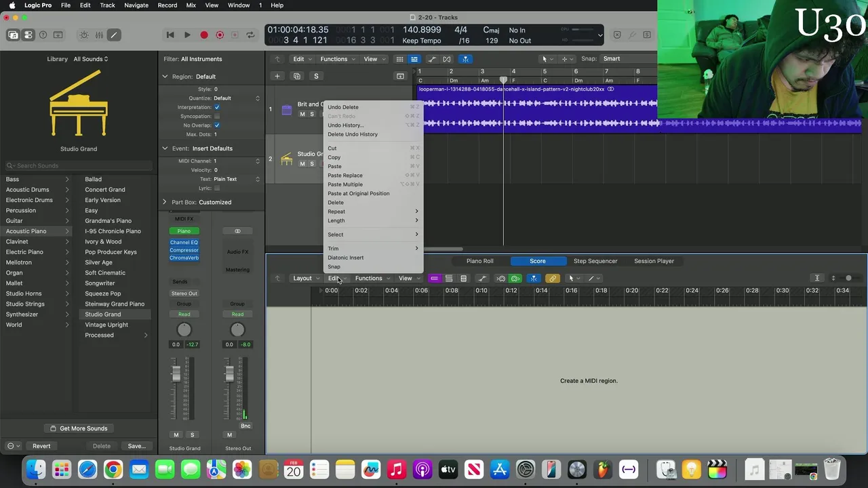Mute the Brit and Clean track
This screenshot has height=488, width=868.
[x=302, y=114]
